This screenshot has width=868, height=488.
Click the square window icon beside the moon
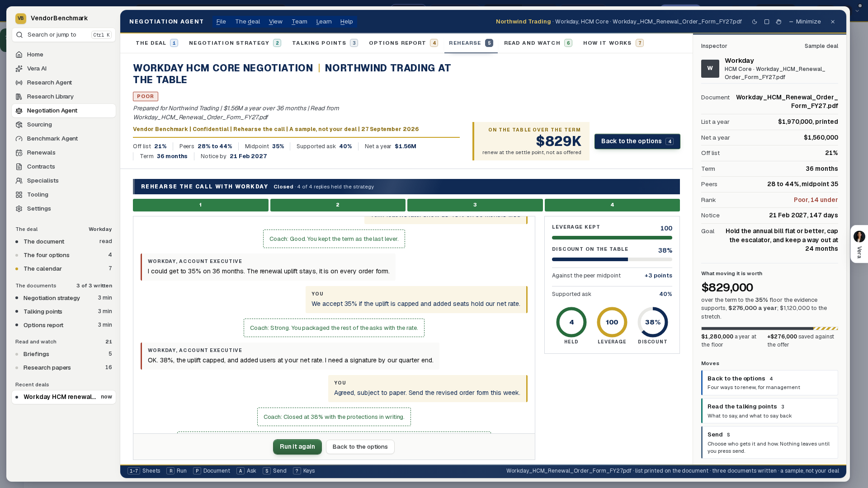coord(767,22)
